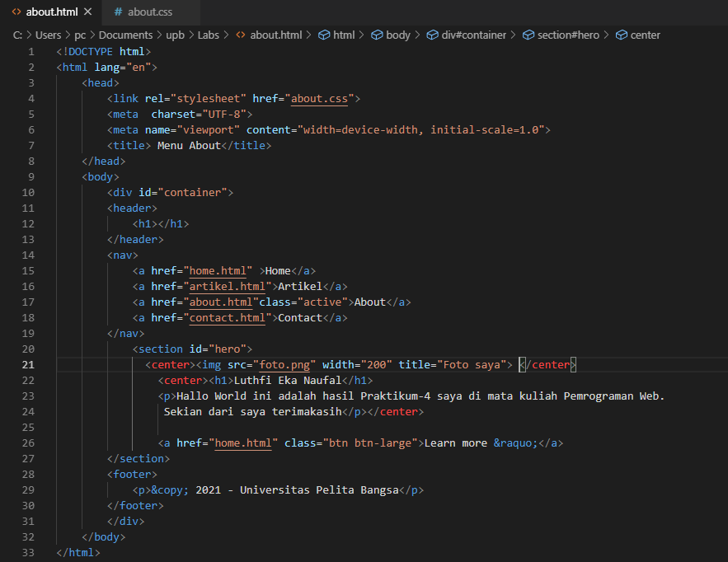Click line number 21 in the gutter

point(27,364)
